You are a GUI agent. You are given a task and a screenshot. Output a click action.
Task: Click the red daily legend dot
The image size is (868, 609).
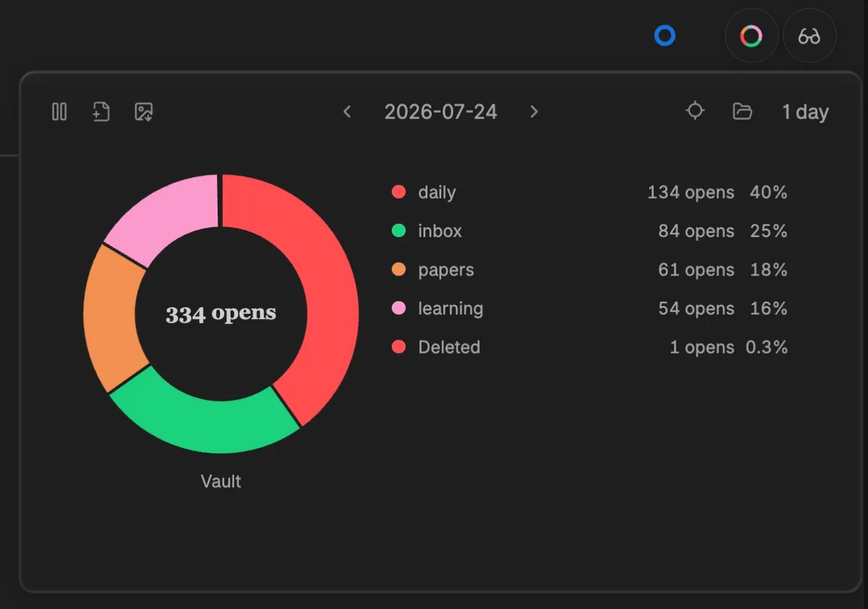pyautogui.click(x=398, y=192)
